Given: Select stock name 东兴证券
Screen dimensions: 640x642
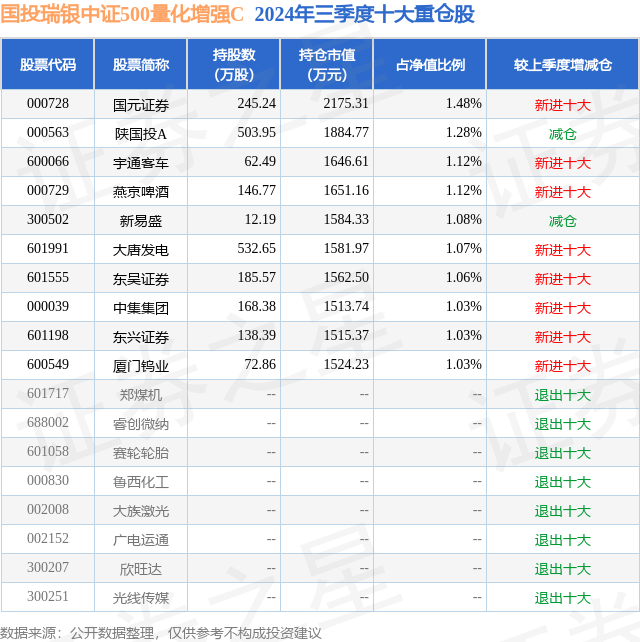Looking at the screenshot, I should click(x=140, y=338).
